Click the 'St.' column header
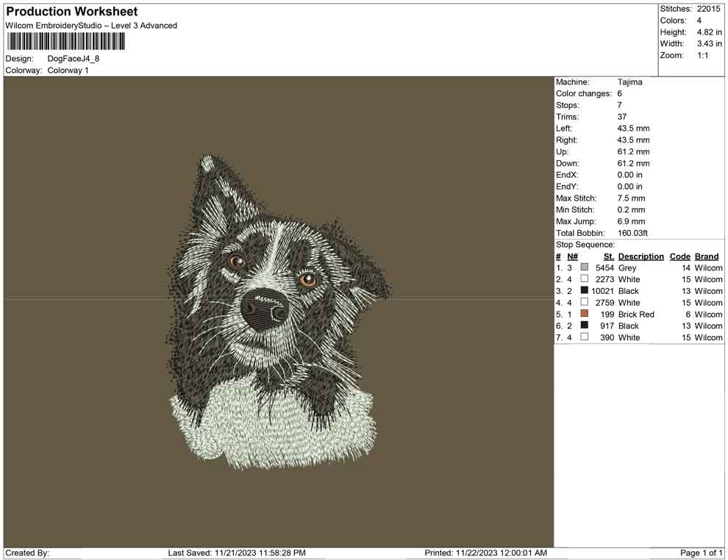 [609, 256]
